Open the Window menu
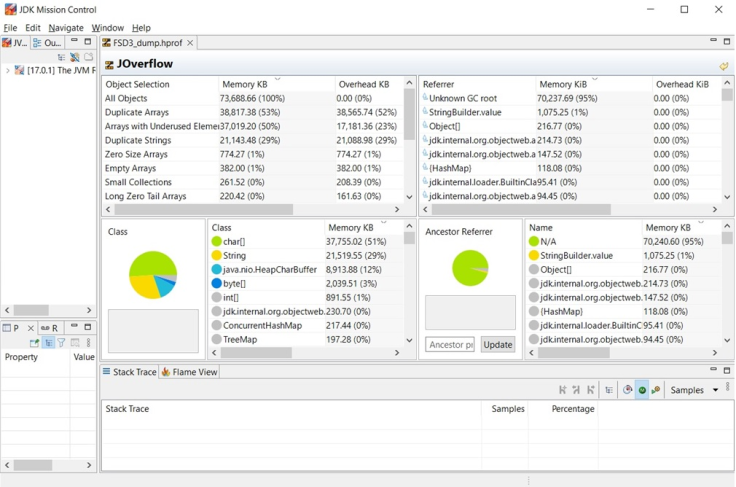This screenshot has width=736, height=487. point(107,28)
